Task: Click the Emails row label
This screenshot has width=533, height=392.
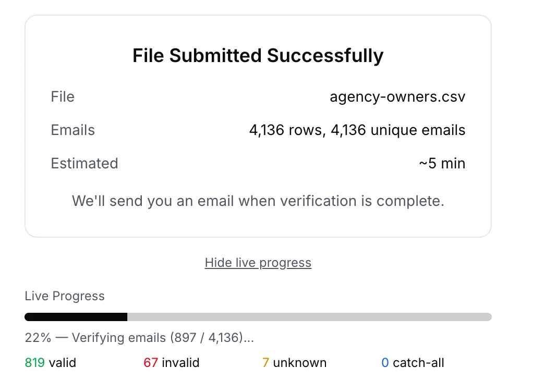Action: (72, 130)
